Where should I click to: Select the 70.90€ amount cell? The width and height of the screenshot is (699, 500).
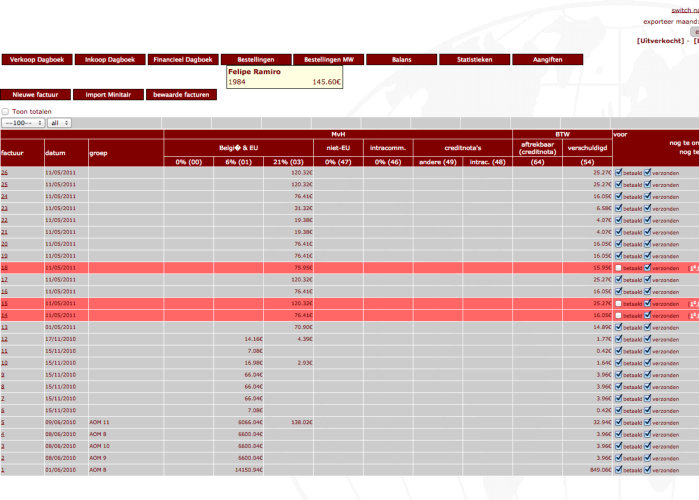tap(288, 327)
